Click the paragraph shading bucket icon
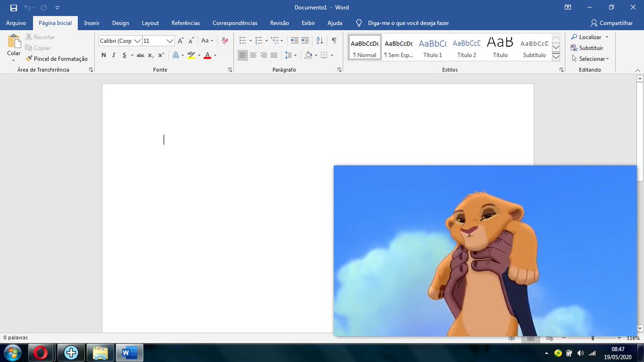644x362 pixels. point(308,55)
